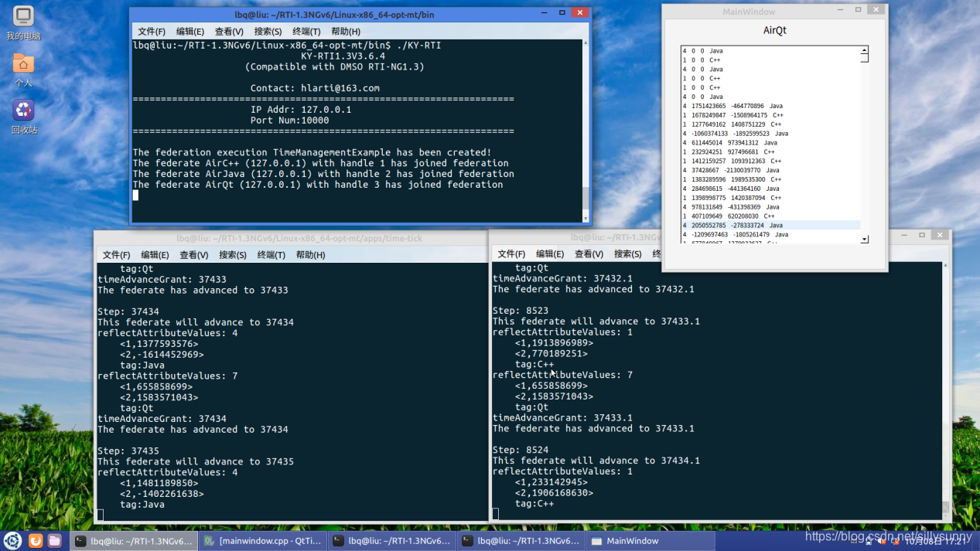Open 查看(V) menu in the bottom-right terminal
This screenshot has width=980, height=551.
pos(589,254)
